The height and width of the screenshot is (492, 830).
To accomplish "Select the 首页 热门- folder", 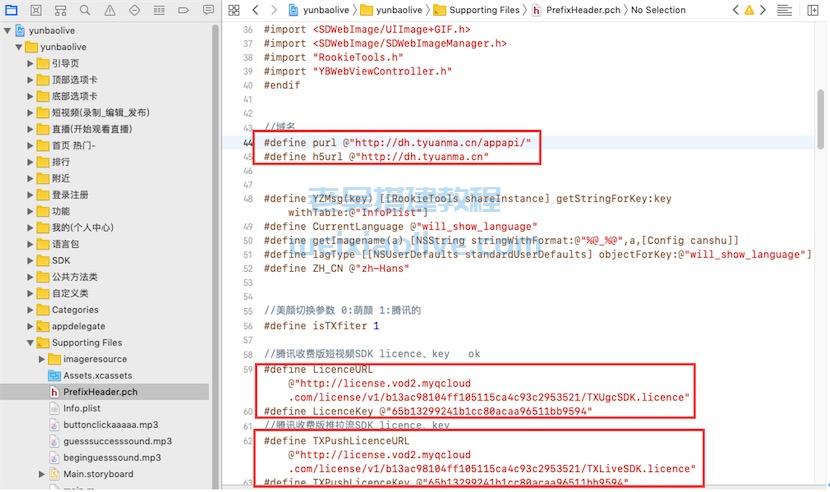I will tap(66, 146).
